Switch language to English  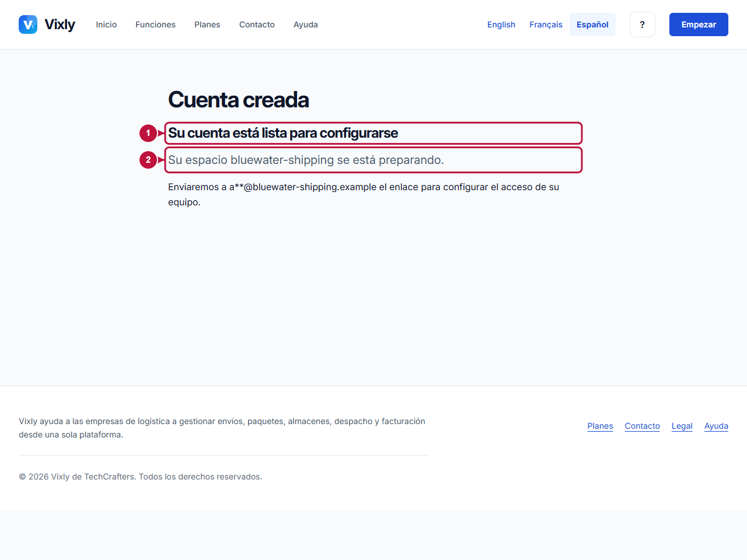tap(501, 24)
